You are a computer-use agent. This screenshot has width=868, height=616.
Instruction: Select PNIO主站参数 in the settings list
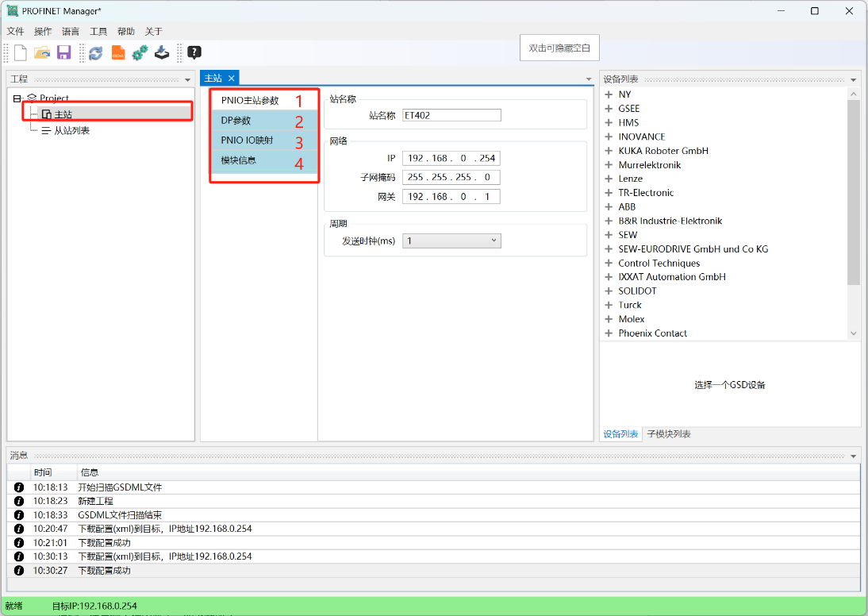pyautogui.click(x=263, y=100)
